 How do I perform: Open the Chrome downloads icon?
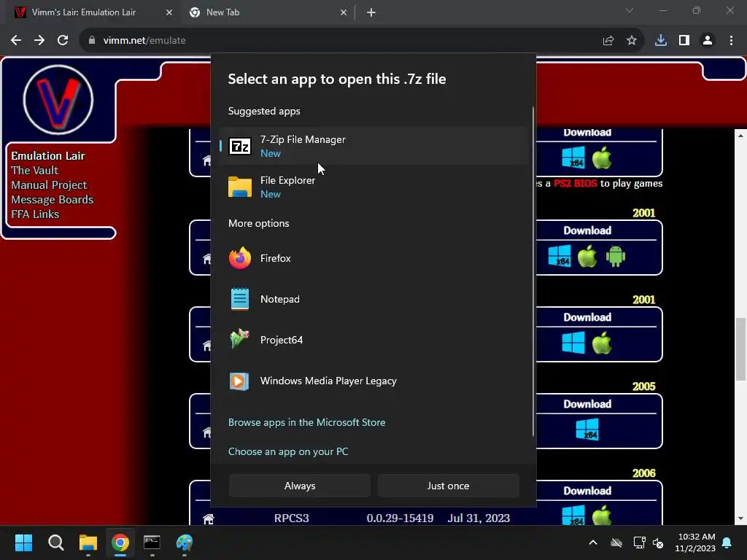point(661,41)
